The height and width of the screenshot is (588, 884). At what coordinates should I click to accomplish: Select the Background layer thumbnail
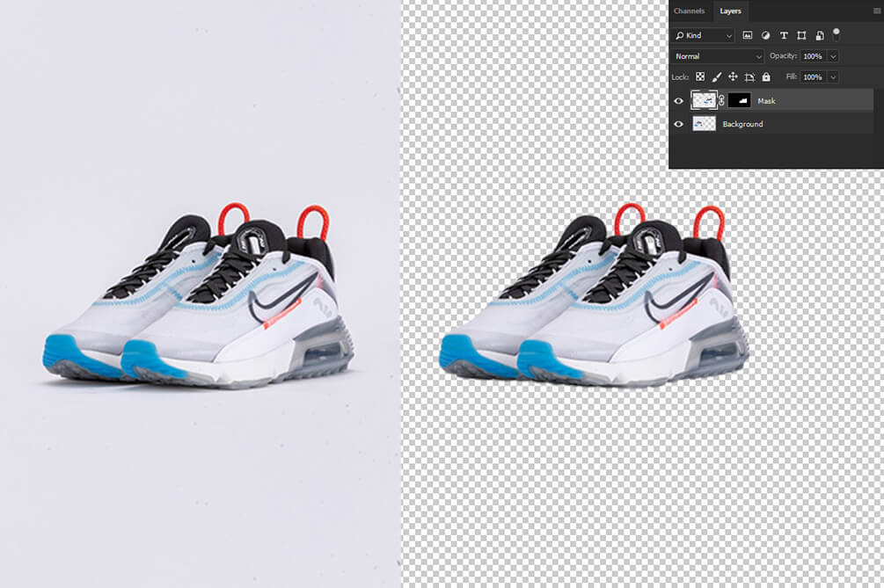click(704, 123)
